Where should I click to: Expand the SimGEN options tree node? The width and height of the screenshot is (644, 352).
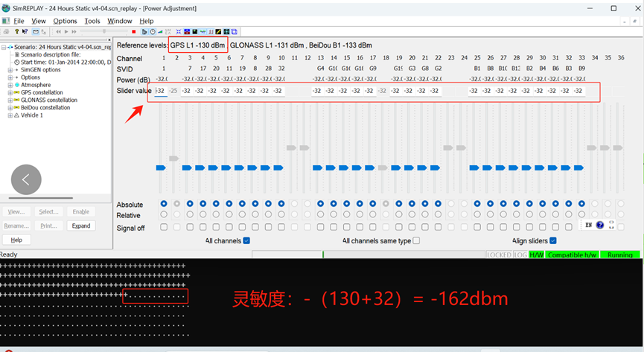pos(9,70)
